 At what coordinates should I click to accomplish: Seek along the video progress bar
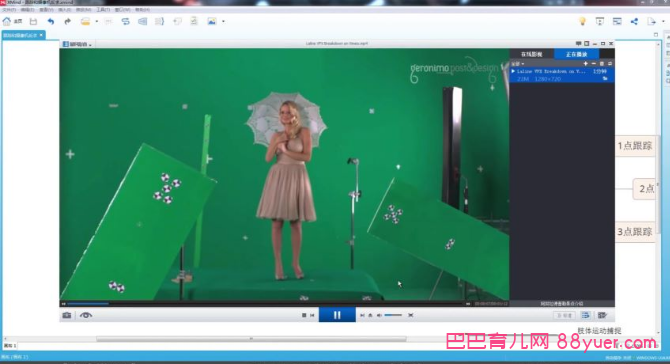coord(265,304)
